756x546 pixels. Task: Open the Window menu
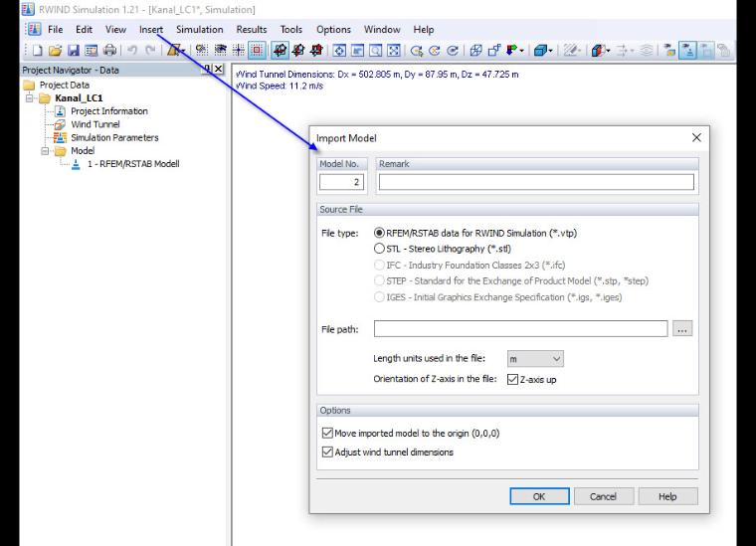(382, 30)
